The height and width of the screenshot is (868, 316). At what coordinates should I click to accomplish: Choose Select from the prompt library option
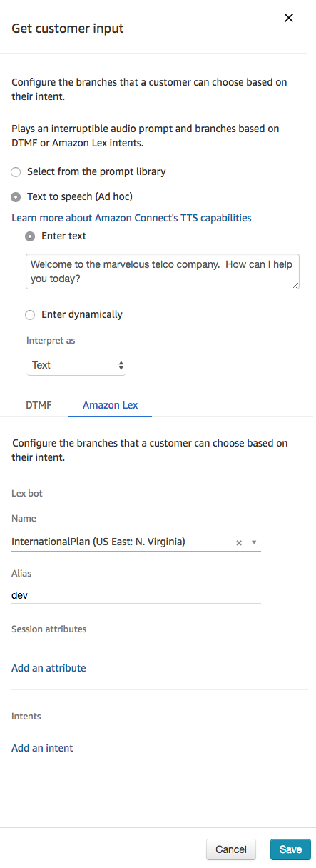click(x=16, y=172)
